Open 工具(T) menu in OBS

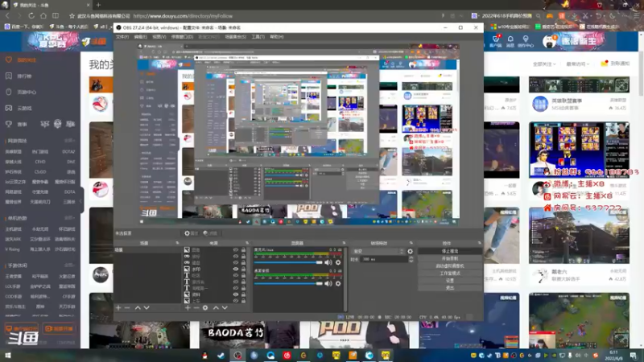[x=258, y=37]
